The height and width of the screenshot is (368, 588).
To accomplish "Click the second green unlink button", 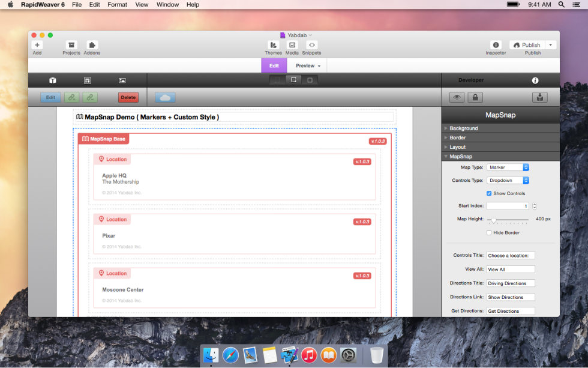I will [90, 97].
